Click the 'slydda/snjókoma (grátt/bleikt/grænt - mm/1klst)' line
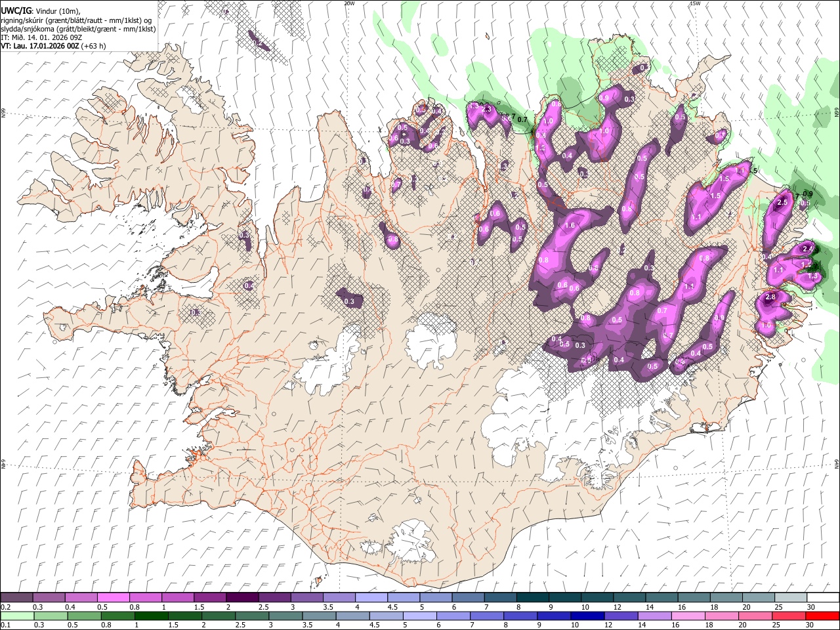 pos(78,29)
